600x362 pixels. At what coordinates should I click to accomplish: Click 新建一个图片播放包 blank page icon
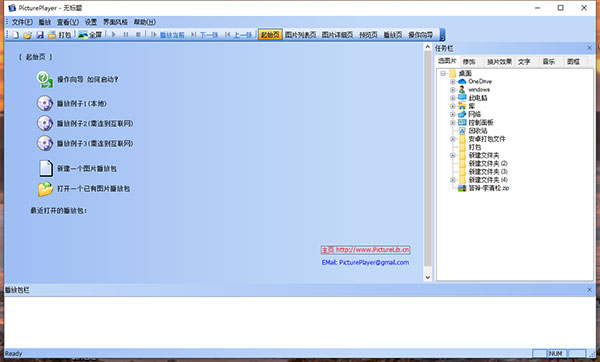coord(46,168)
